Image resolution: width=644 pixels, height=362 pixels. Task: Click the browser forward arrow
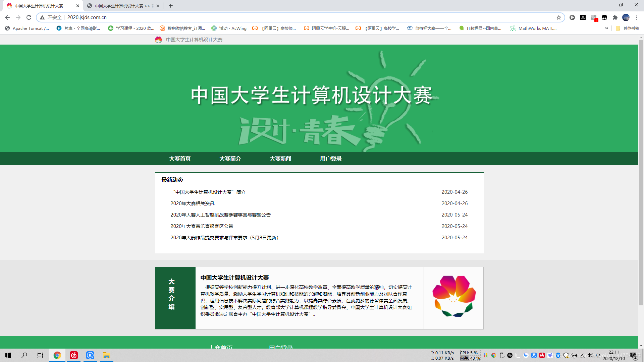pos(18,17)
